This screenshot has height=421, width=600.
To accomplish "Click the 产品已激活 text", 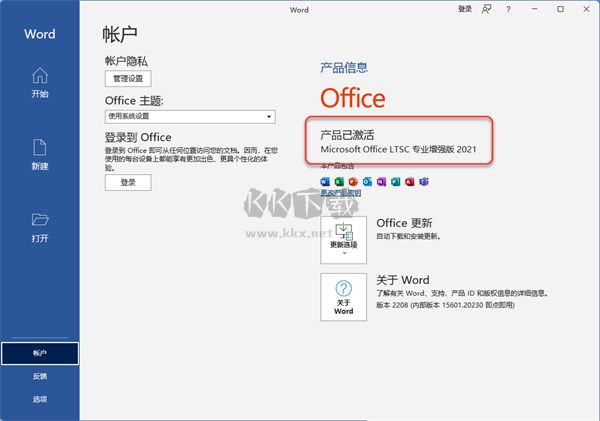I will 347,135.
